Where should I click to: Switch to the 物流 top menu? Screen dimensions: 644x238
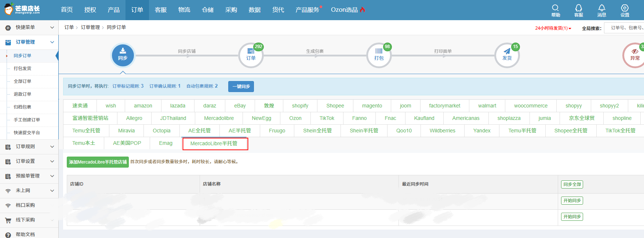click(x=184, y=10)
